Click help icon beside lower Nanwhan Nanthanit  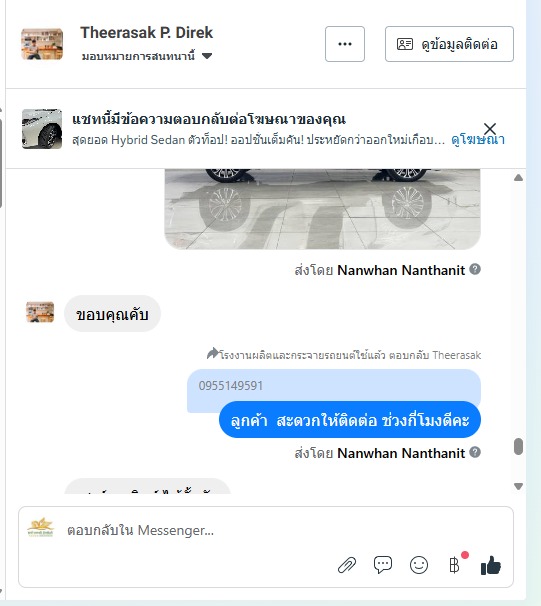475,452
